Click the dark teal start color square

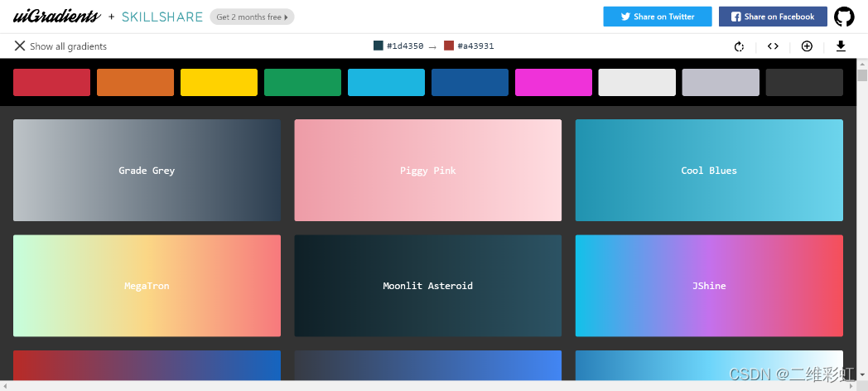click(378, 46)
